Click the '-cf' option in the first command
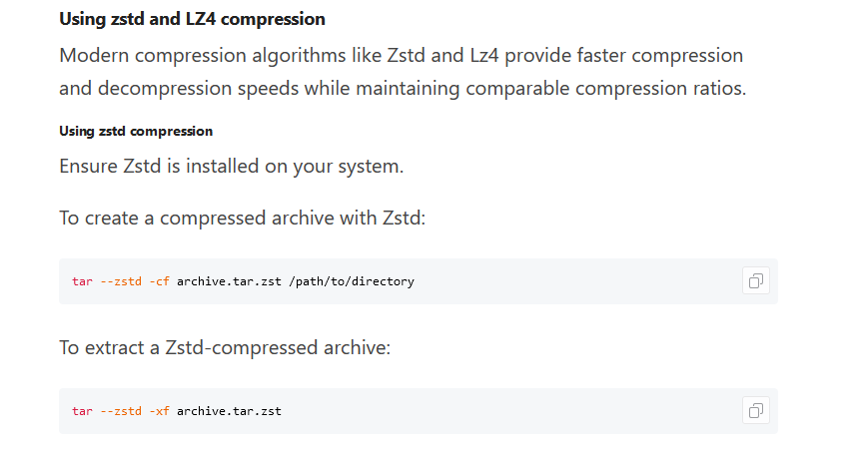868x457 pixels. (x=159, y=281)
